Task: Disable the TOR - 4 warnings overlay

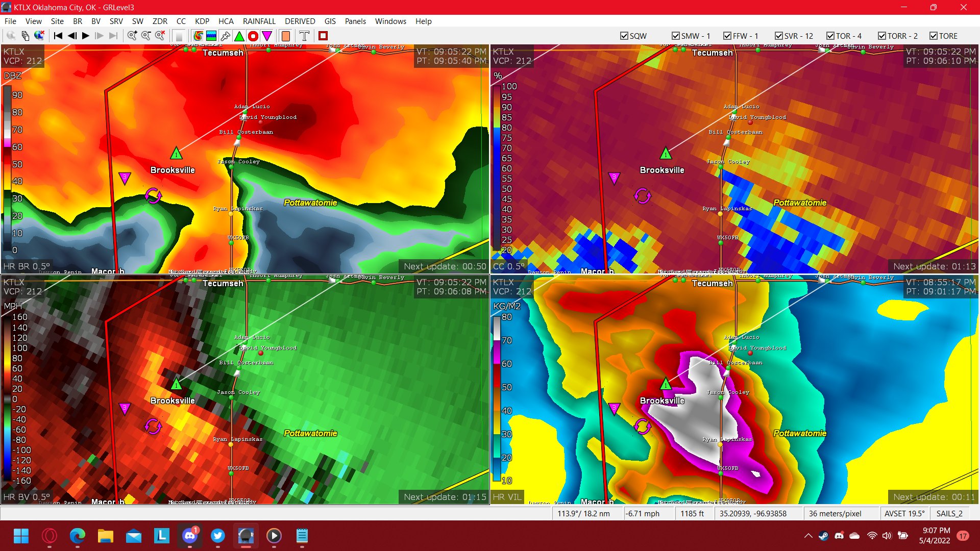Action: (x=830, y=36)
